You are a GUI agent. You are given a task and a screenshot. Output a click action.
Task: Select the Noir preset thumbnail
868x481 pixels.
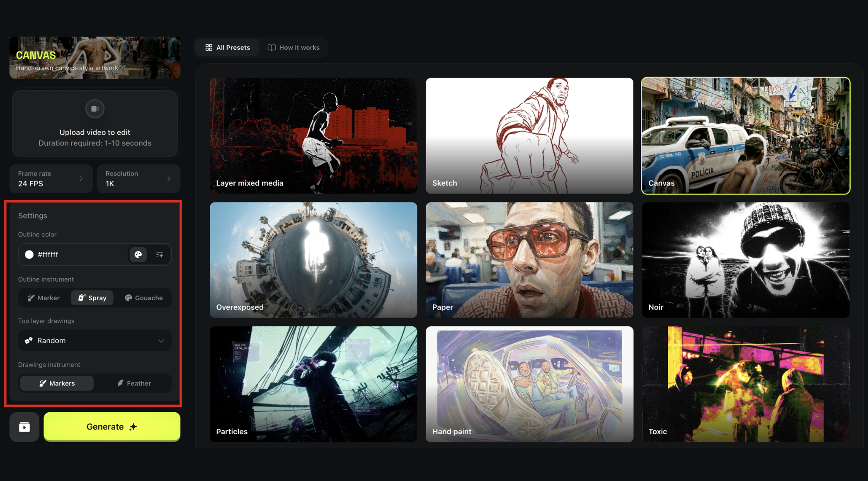pos(745,260)
